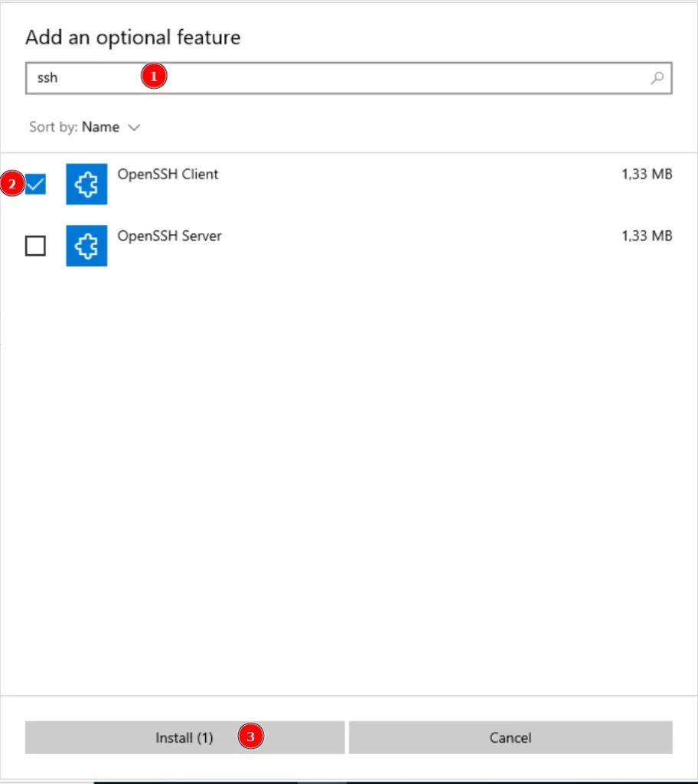698x784 pixels.
Task: Uncheck the OpenSSH Client checkbox
Action: (x=35, y=185)
